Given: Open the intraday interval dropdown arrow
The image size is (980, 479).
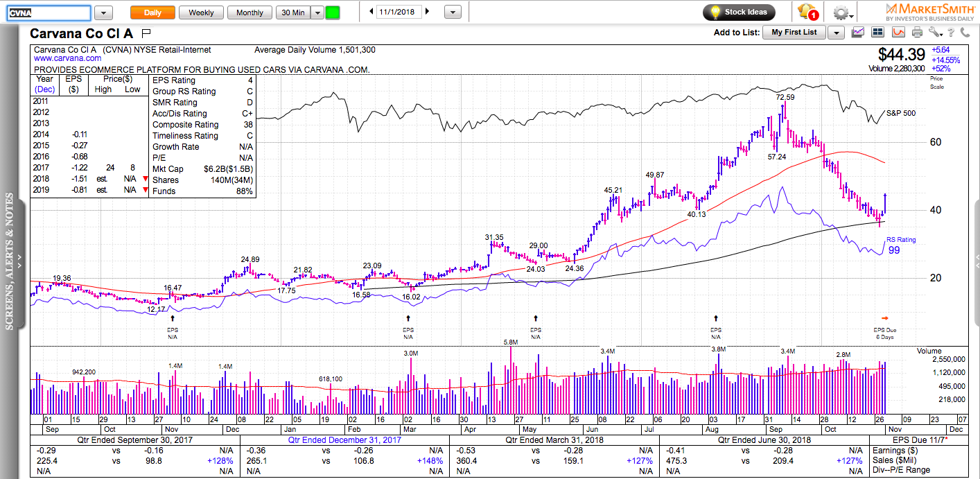Looking at the screenshot, I should click(317, 12).
